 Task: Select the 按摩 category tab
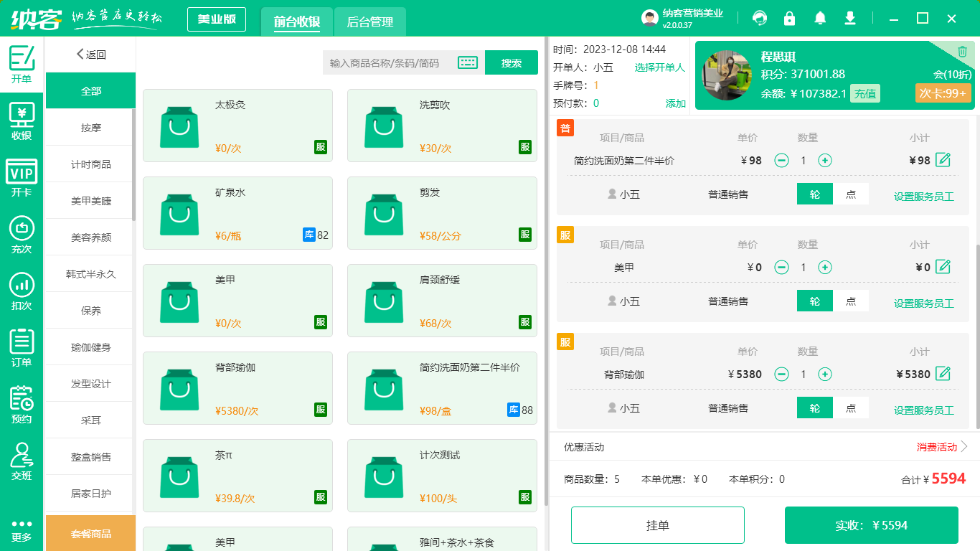coord(90,127)
